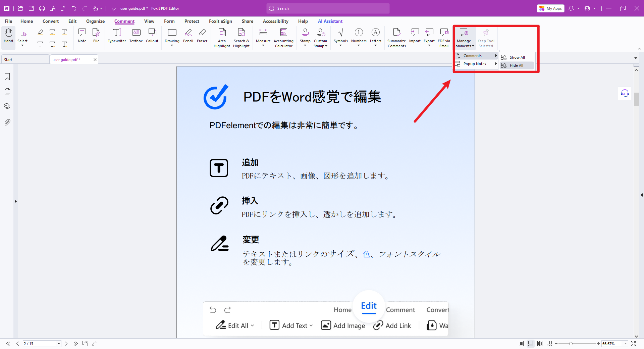Select the highlight text markup tool
The height and width of the screenshot is (349, 644).
pyautogui.click(x=40, y=32)
